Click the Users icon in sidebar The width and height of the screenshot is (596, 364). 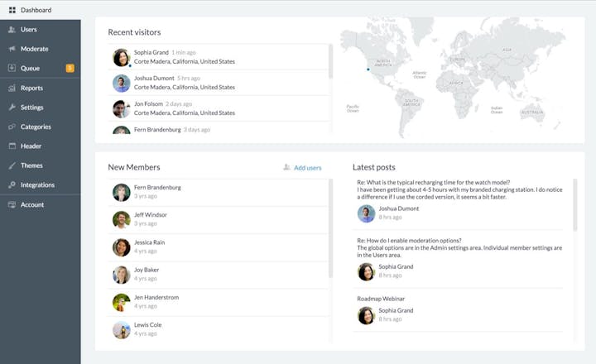(x=12, y=30)
